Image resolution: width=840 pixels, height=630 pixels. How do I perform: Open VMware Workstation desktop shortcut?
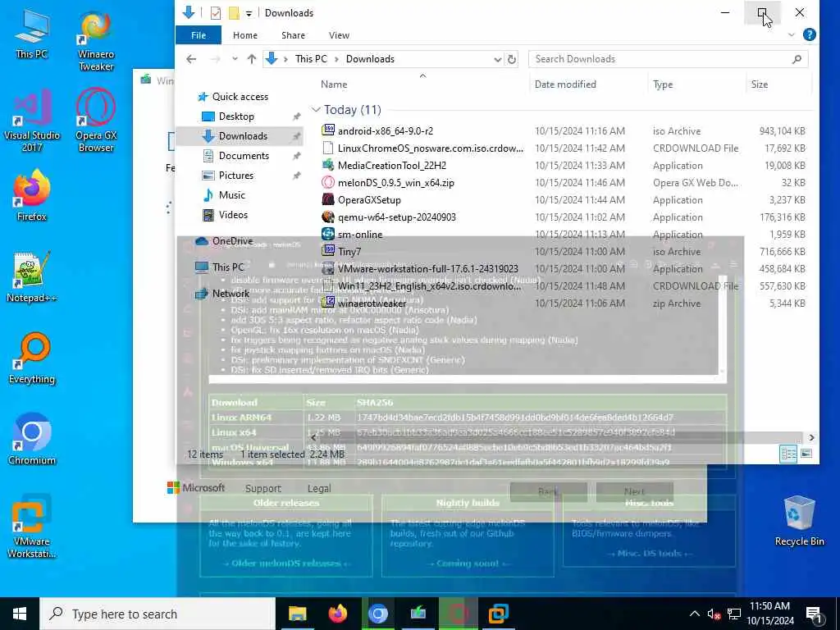tap(32, 527)
